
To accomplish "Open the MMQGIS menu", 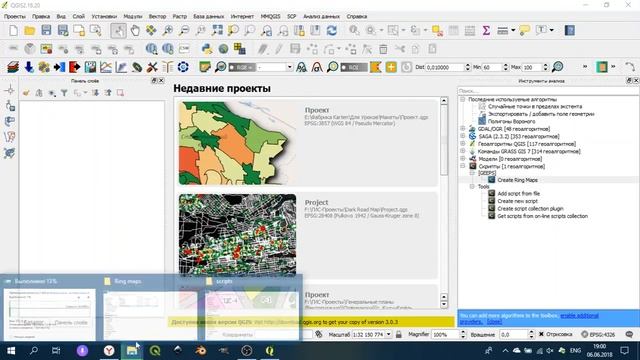I will pos(270,16).
